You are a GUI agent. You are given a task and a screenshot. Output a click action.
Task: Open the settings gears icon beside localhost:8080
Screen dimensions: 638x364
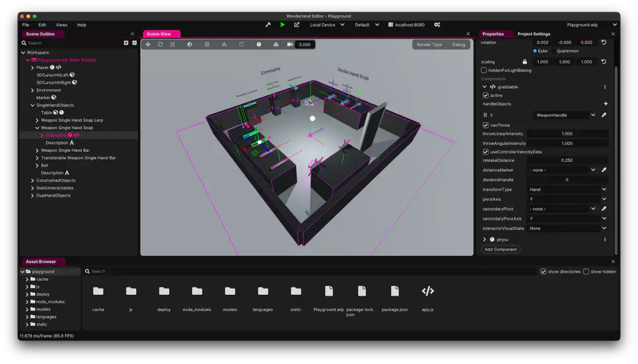click(x=437, y=24)
